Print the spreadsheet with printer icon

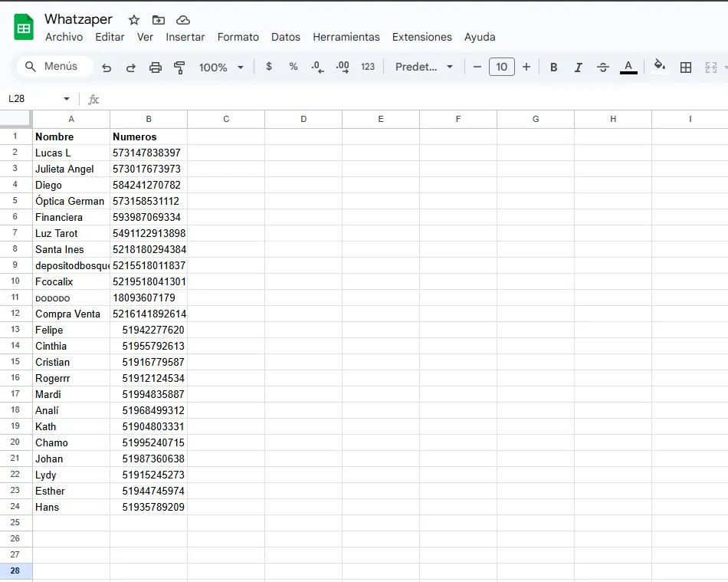(x=156, y=67)
